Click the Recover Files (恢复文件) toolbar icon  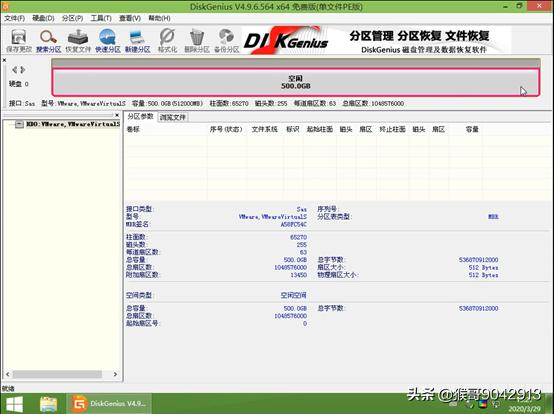[78, 41]
